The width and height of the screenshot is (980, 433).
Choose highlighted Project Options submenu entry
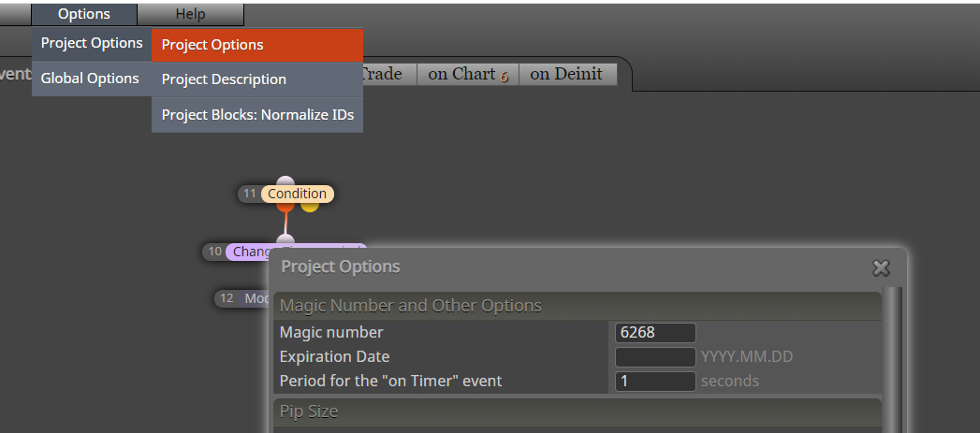click(x=256, y=45)
